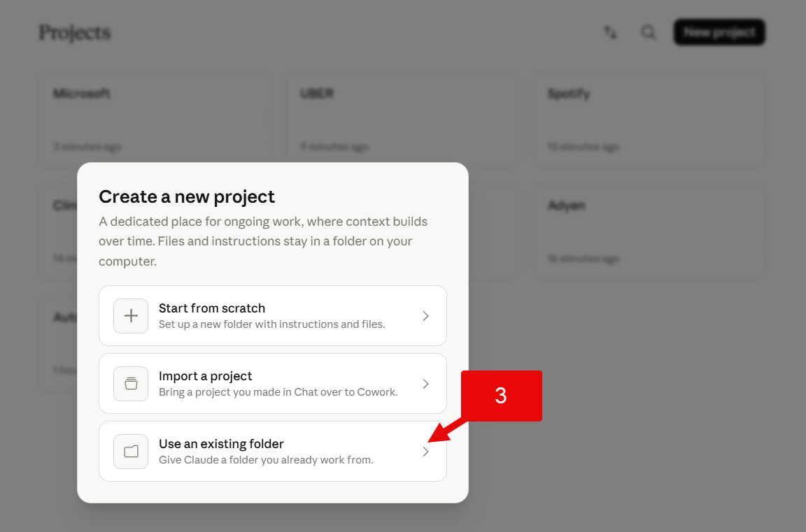The height and width of the screenshot is (532, 806).
Task: Expand the Import a project chevron arrow
Action: 425,384
